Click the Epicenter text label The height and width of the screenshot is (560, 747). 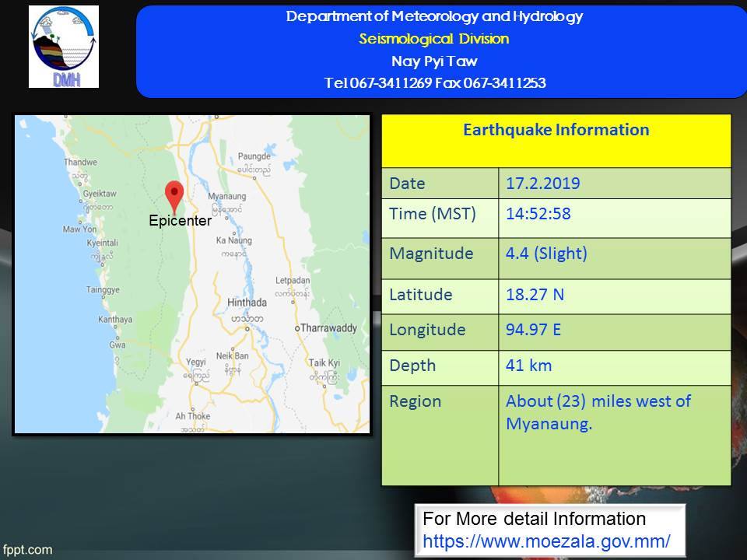180,221
